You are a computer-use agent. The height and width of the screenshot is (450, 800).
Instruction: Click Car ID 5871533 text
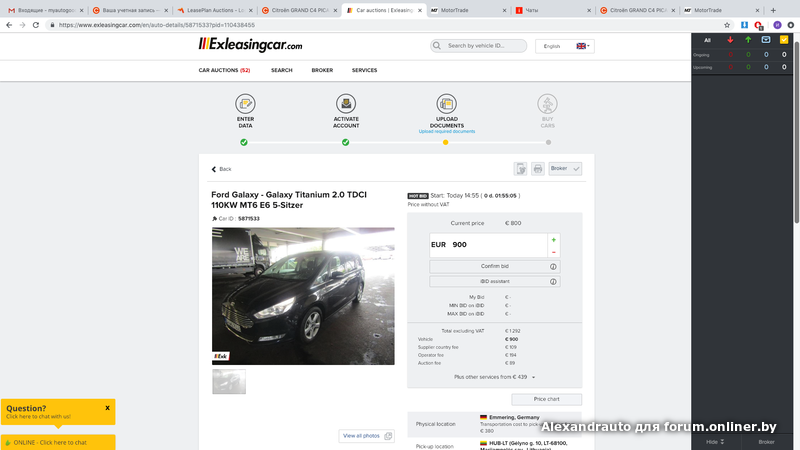236,218
